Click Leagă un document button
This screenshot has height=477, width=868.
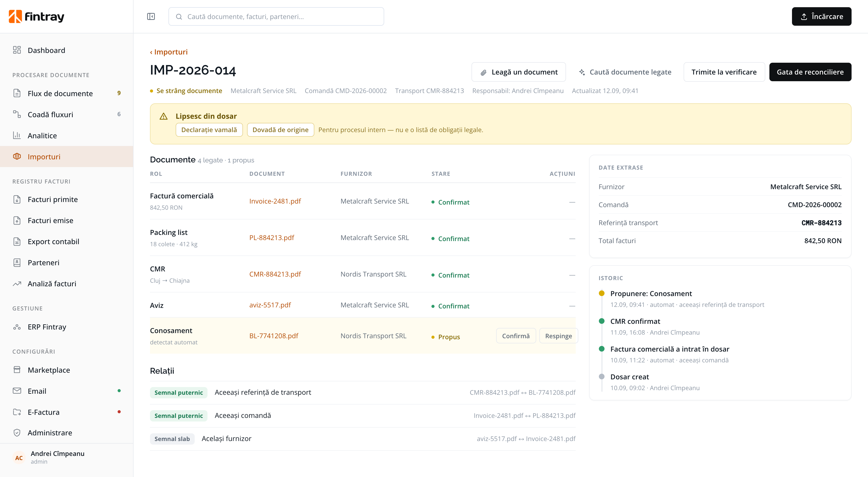(x=518, y=72)
